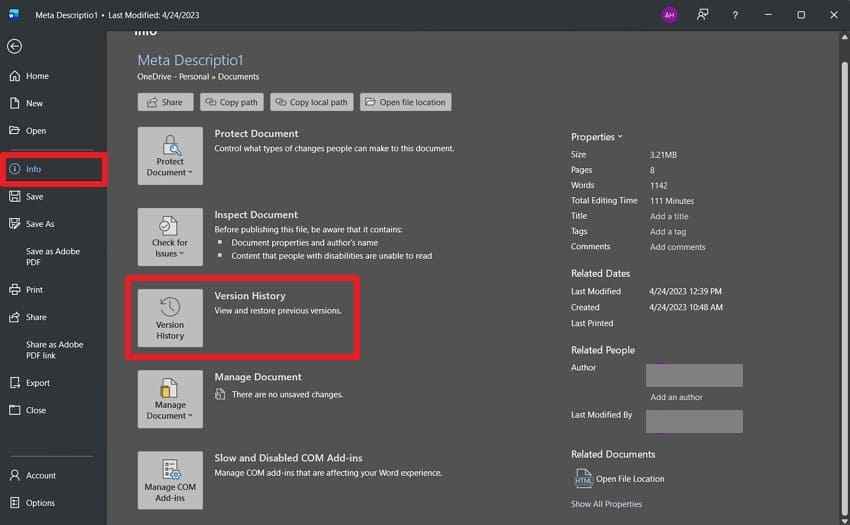The width and height of the screenshot is (850, 525).
Task: Click Save as Adobe PDF
Action: pyautogui.click(x=53, y=257)
